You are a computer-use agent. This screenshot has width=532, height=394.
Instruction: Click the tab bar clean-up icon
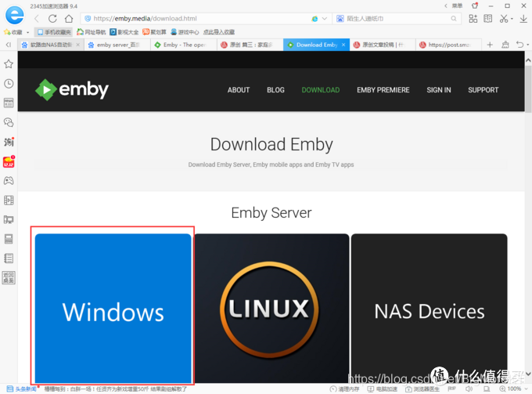505,45
